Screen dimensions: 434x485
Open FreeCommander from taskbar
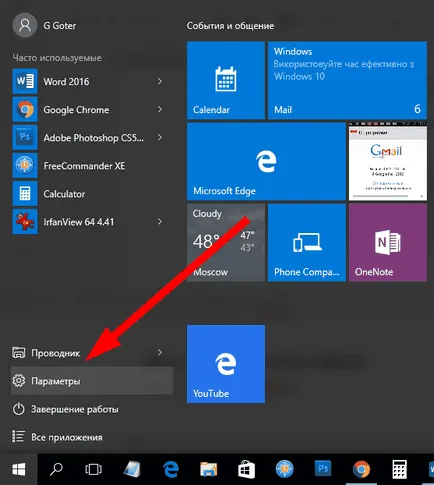tap(285, 469)
